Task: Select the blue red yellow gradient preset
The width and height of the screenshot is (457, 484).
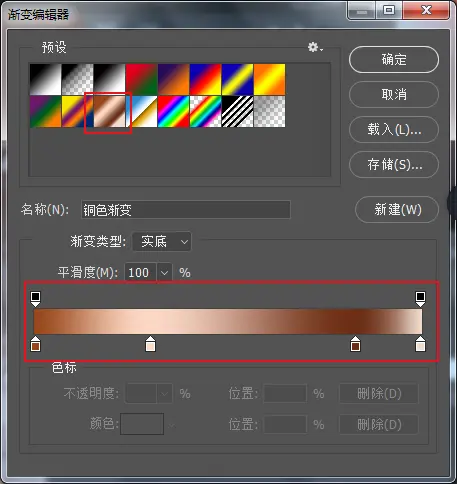Action: 205,79
